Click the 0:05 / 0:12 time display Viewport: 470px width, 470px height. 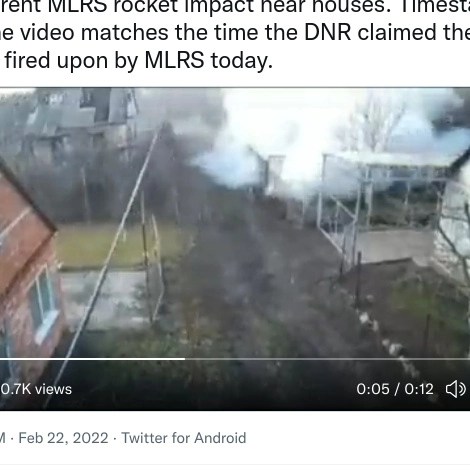tap(395, 389)
